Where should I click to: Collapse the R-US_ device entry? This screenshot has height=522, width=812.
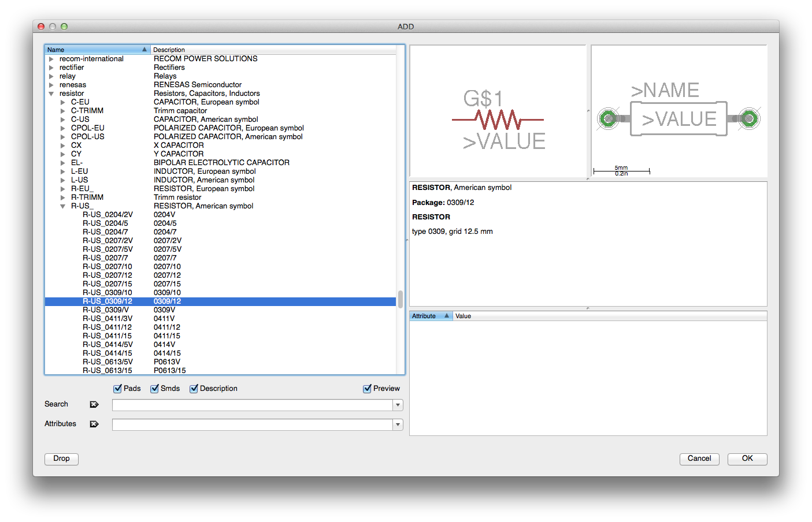[63, 206]
